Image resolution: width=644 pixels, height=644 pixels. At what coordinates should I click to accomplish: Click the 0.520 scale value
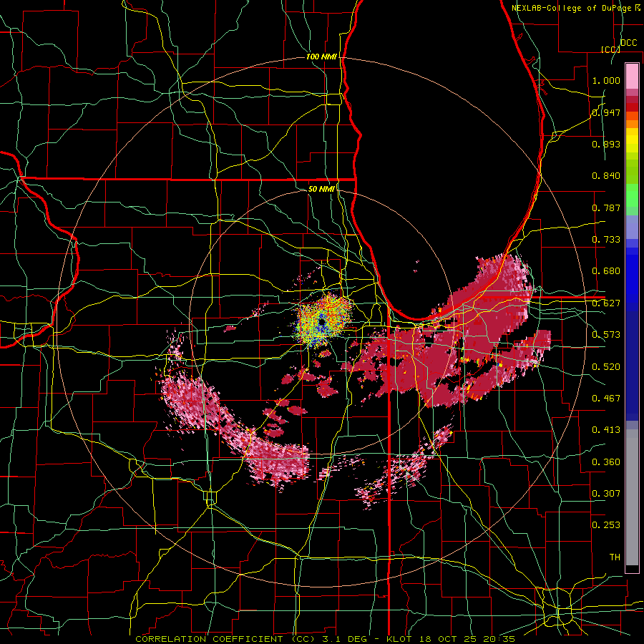(x=606, y=366)
